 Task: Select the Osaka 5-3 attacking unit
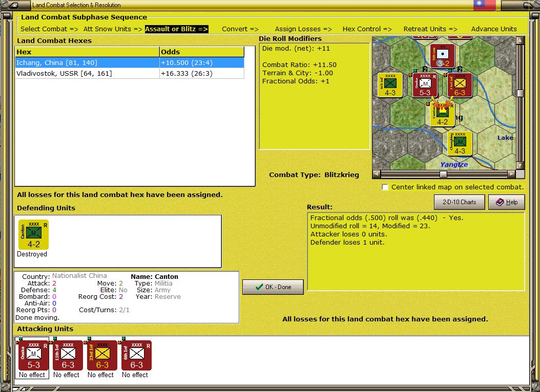click(x=33, y=355)
